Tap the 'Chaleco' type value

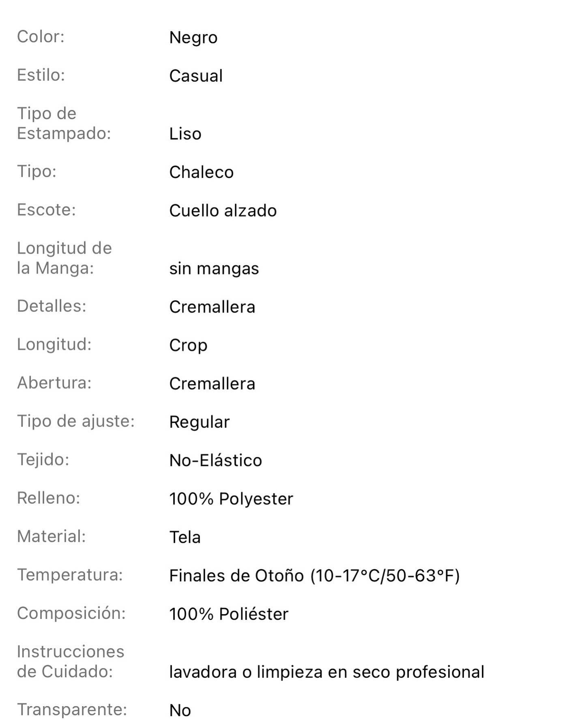pos(201,173)
